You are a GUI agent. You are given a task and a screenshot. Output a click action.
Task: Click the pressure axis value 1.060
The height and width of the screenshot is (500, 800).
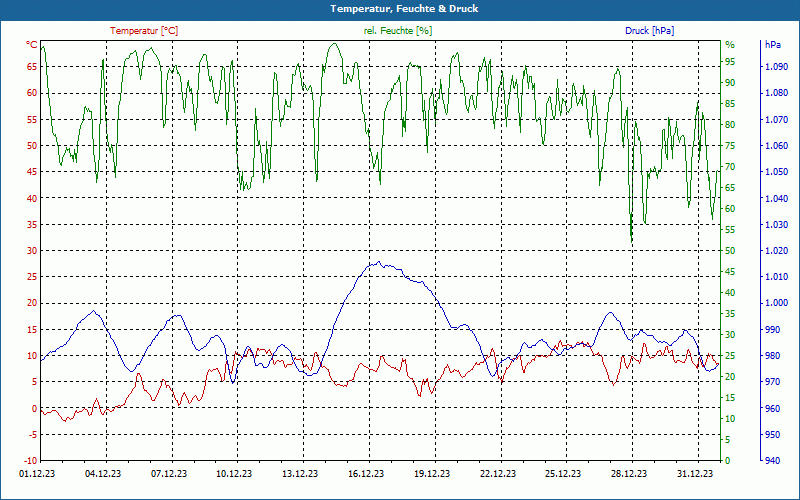click(x=777, y=145)
